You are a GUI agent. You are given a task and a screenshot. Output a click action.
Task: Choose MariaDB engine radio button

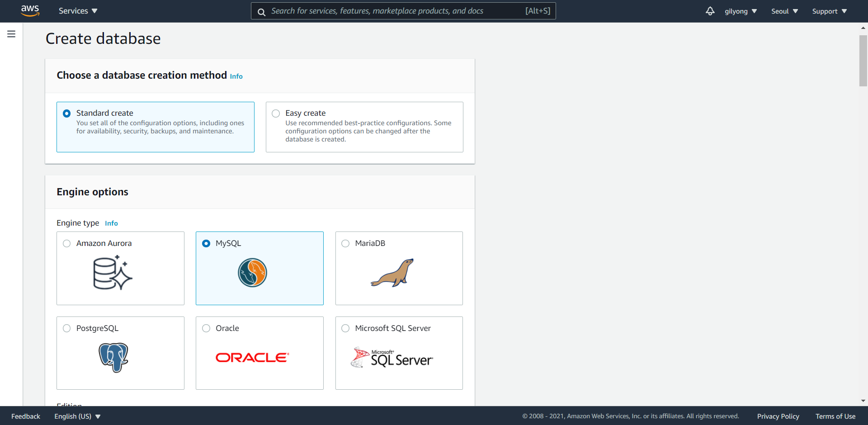pos(345,244)
